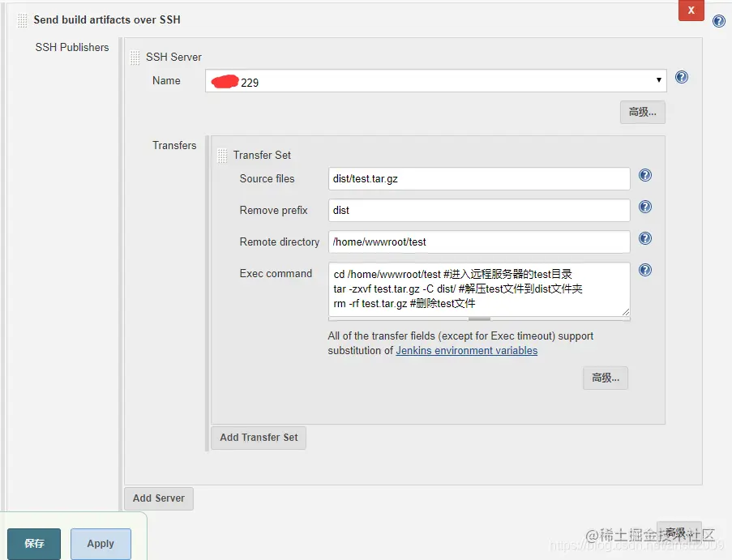Click the Remote directory label
Image resolution: width=732 pixels, height=560 pixels.
click(x=279, y=242)
